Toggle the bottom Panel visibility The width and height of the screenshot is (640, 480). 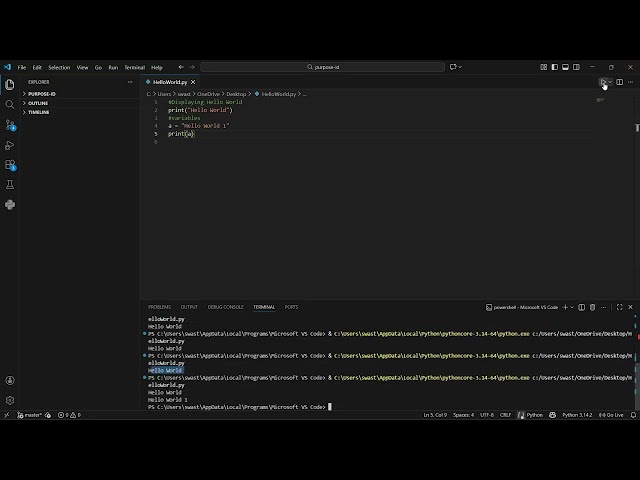[565, 67]
